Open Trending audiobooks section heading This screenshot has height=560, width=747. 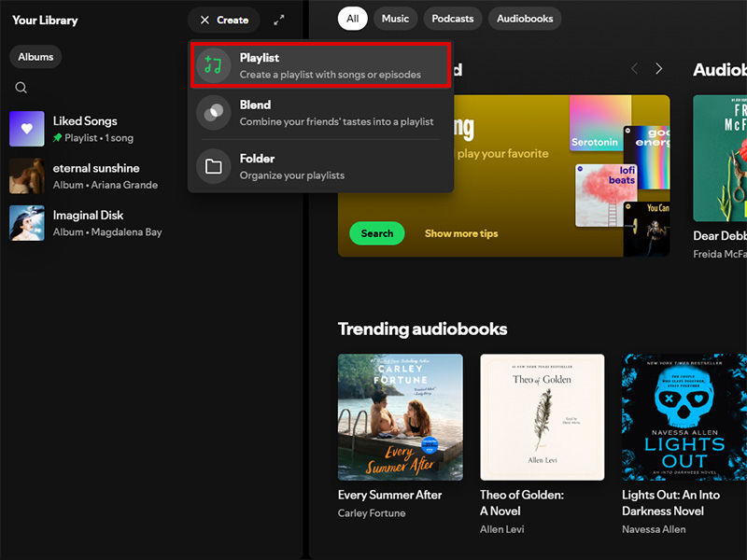(423, 329)
